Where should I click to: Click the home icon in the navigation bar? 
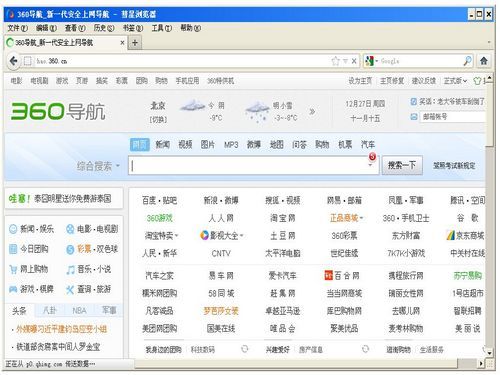point(484,61)
